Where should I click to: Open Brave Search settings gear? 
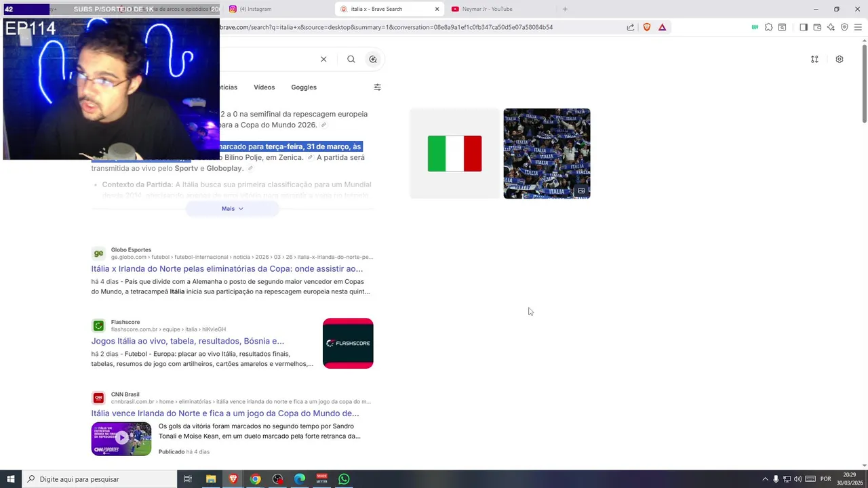tap(840, 59)
